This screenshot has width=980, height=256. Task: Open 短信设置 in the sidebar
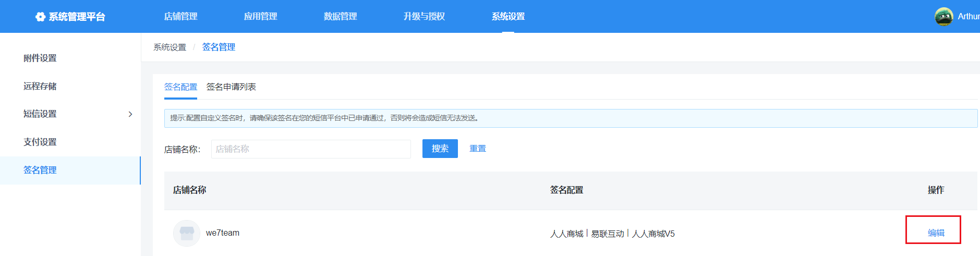pyautogui.click(x=40, y=114)
